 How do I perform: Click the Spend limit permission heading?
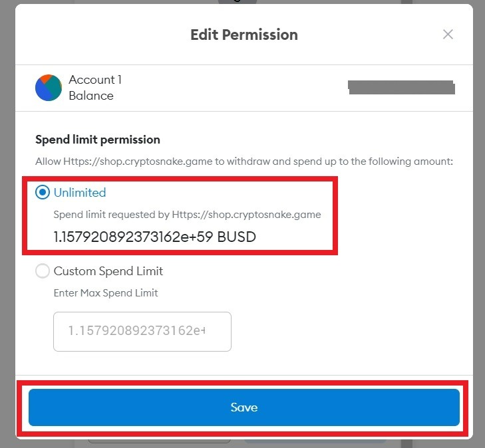click(x=98, y=140)
